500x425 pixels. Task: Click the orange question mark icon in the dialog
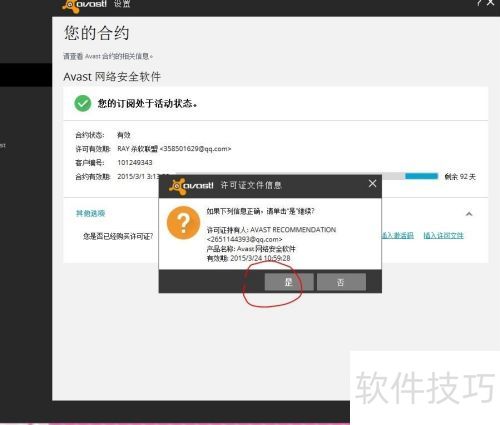coord(183,223)
